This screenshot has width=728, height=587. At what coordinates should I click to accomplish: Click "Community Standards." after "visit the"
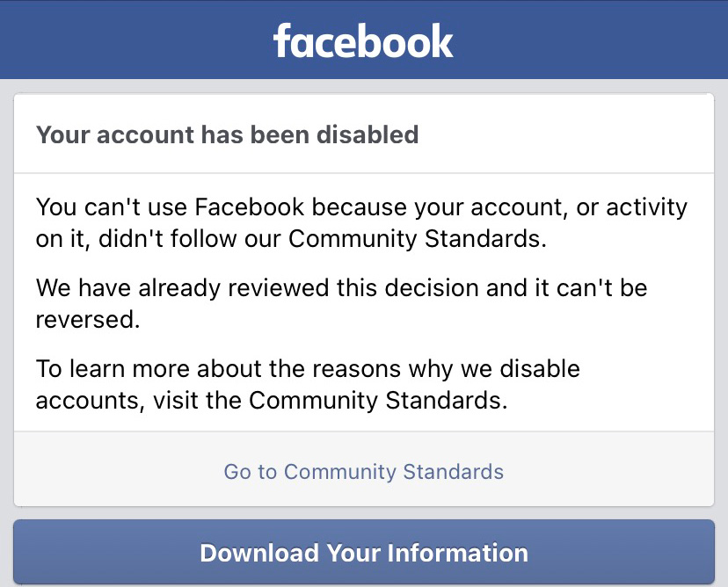pos(379,401)
